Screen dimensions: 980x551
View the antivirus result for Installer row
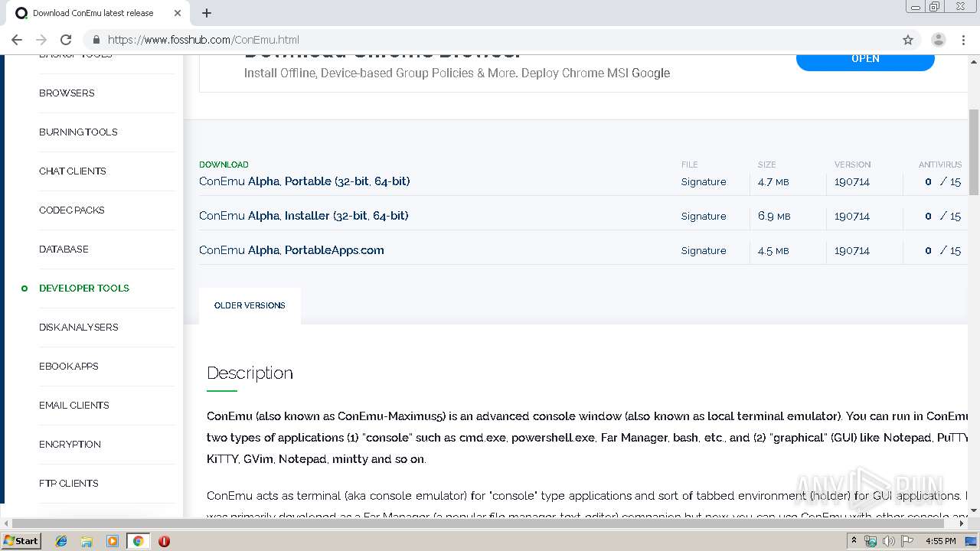tap(942, 217)
